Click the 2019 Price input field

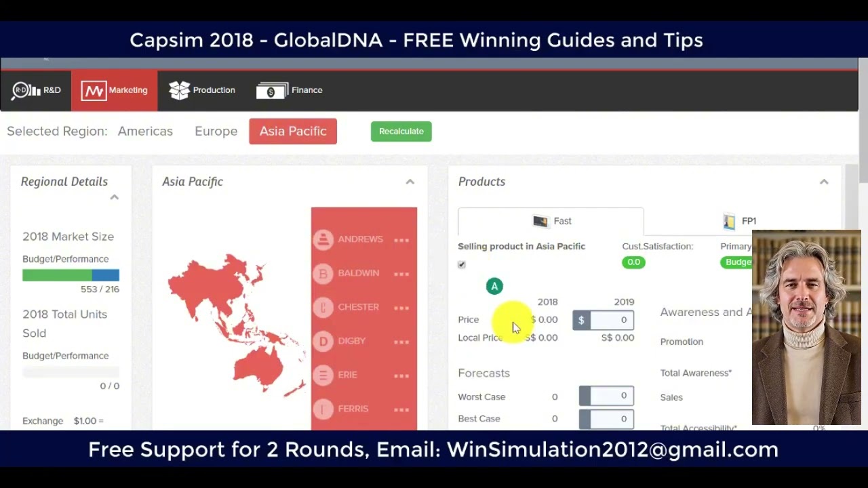click(x=612, y=320)
